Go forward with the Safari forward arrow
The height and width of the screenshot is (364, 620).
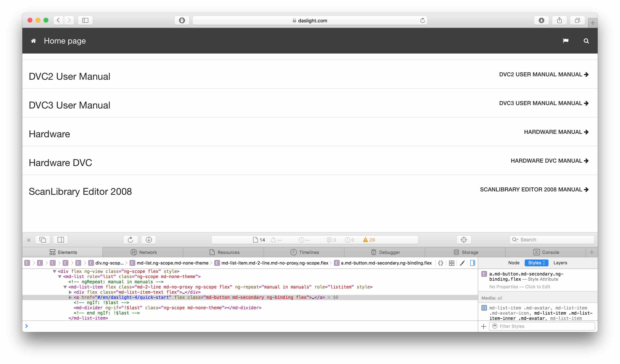pyautogui.click(x=69, y=20)
